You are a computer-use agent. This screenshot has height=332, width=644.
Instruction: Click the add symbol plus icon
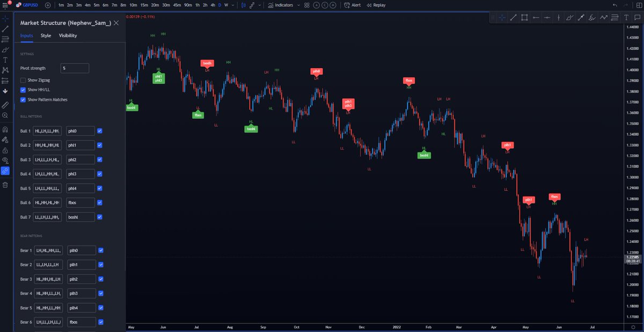coord(48,5)
